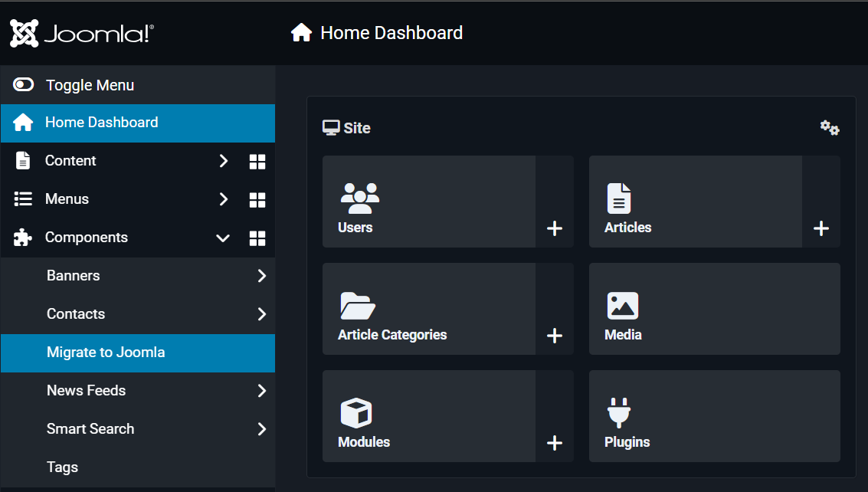Click the plus beside Modules
Viewport: 868px width, 492px height.
tap(555, 443)
